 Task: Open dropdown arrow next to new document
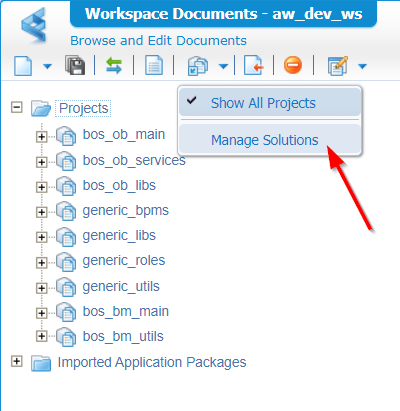48,66
